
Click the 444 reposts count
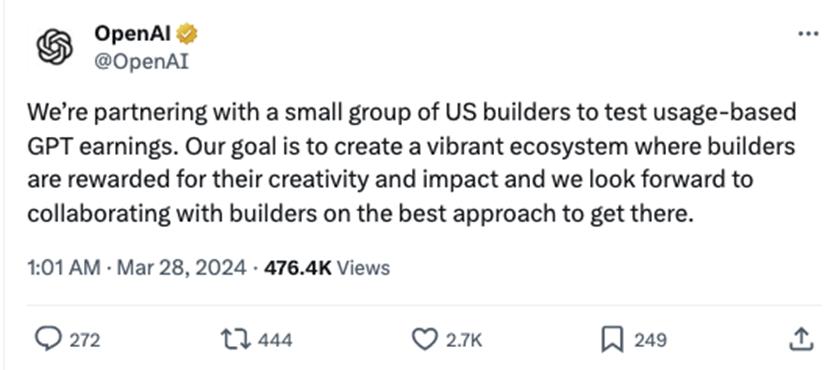coord(275,340)
